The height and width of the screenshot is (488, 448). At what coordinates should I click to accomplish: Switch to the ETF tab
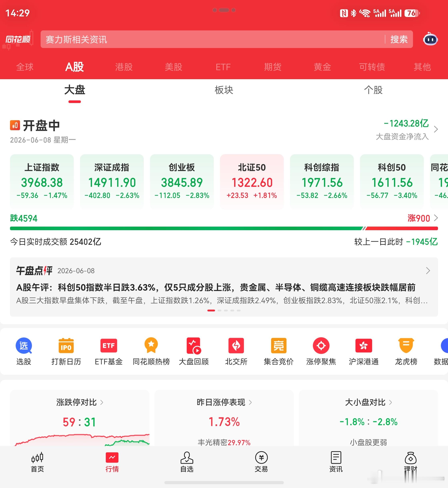(223, 67)
